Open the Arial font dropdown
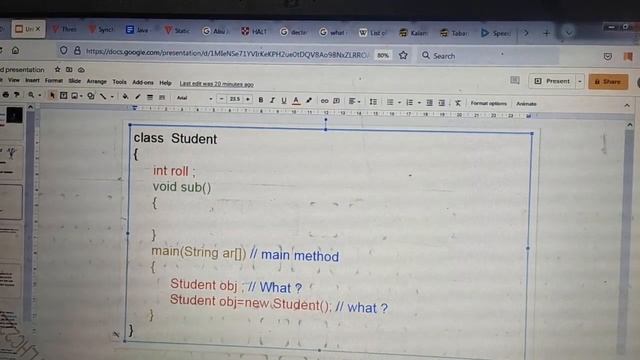This screenshot has height=360, width=640. [x=194, y=98]
